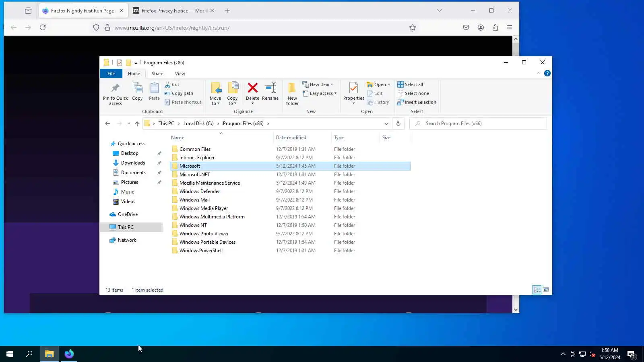
Task: Open the Easy access dropdown
Action: [319, 93]
